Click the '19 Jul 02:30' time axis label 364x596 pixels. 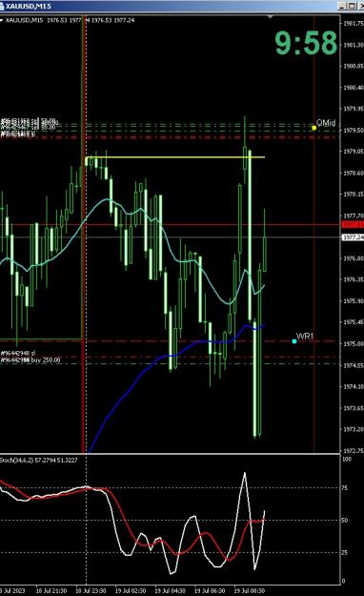(x=131, y=590)
